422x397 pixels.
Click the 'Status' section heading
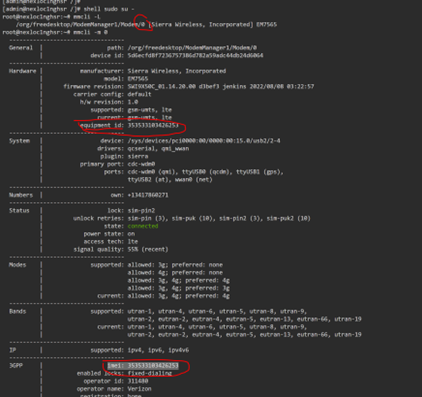pyautogui.click(x=19, y=211)
